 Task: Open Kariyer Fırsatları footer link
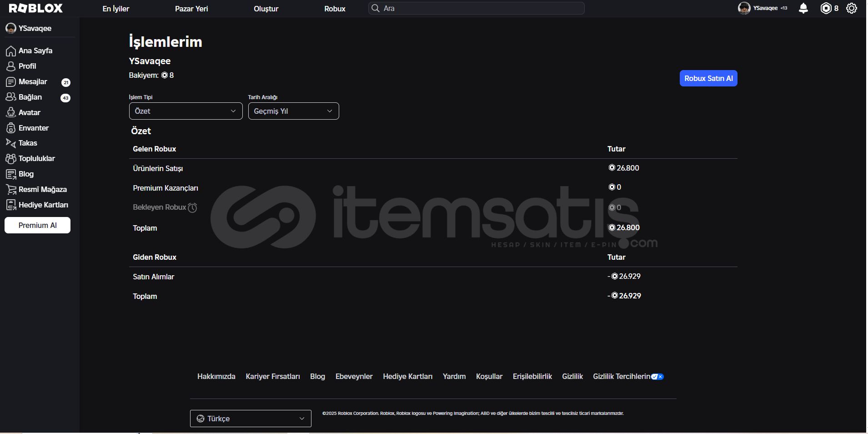tap(273, 377)
